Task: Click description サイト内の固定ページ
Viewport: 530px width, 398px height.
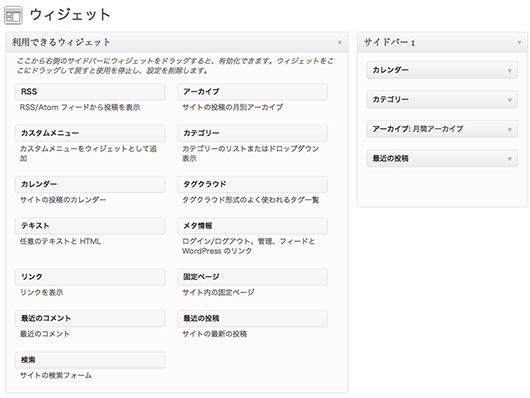Action: tap(218, 292)
